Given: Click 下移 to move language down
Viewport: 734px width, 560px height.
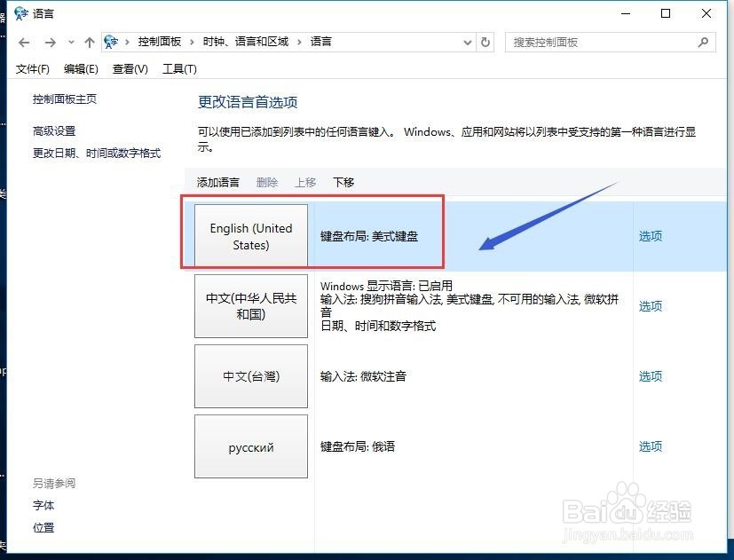Looking at the screenshot, I should [343, 182].
